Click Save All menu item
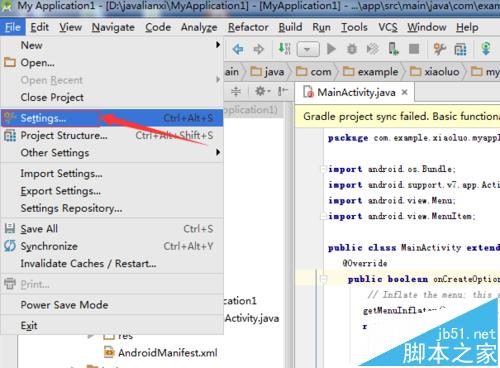The width and height of the screenshot is (500, 368). pyautogui.click(x=112, y=229)
